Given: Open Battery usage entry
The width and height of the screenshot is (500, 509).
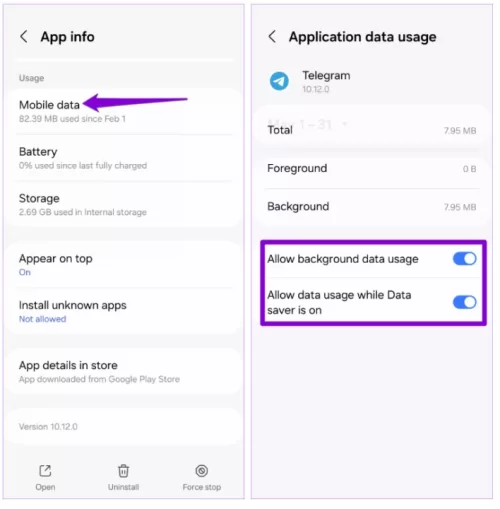Looking at the screenshot, I should tap(124, 158).
